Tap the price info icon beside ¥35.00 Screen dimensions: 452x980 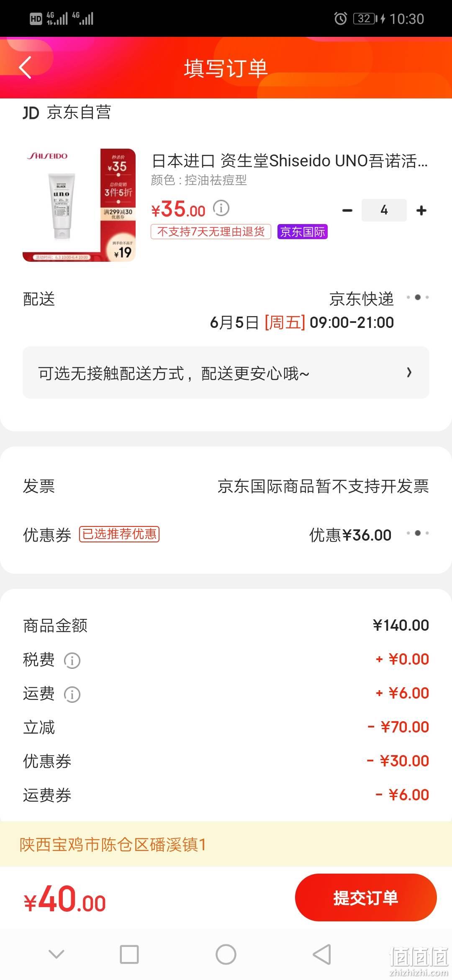[x=221, y=208]
